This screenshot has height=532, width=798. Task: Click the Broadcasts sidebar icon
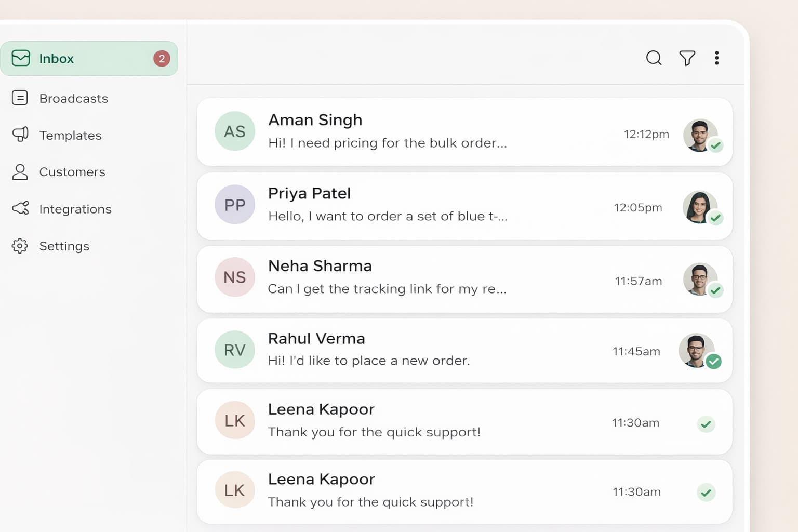(20, 98)
